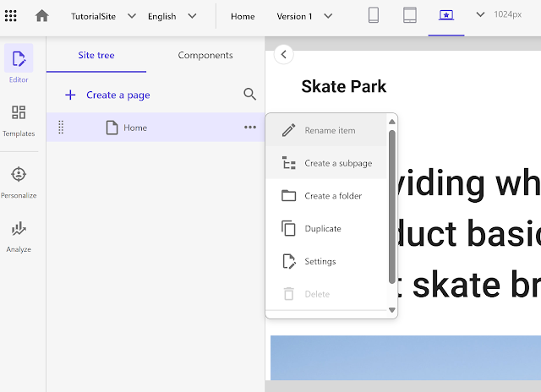Click the page Settings icon

point(289,261)
